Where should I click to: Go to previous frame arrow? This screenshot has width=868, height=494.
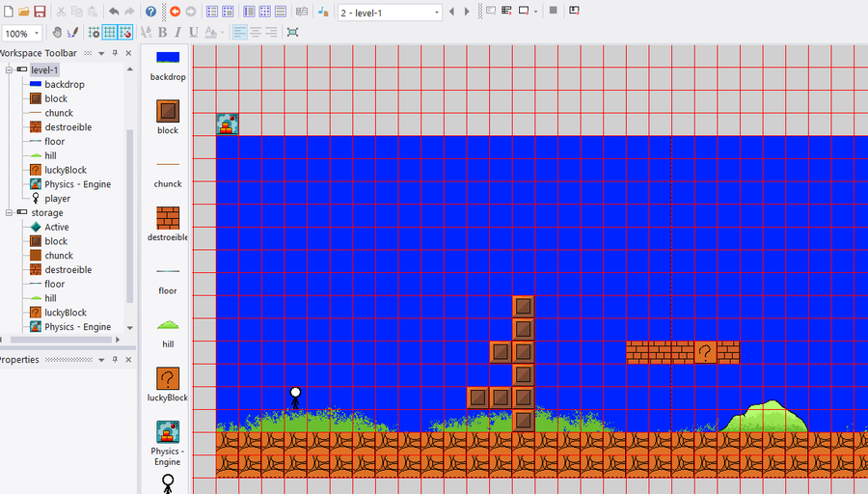[x=451, y=11]
